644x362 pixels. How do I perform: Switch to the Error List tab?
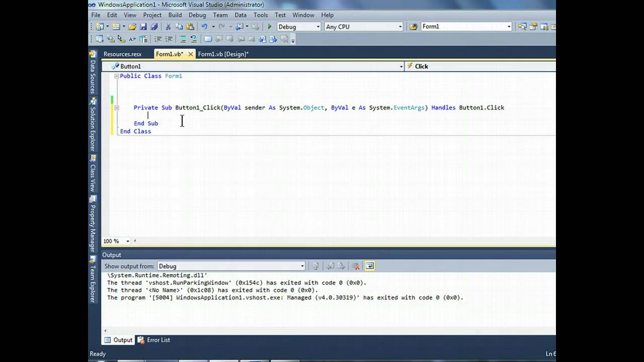pos(154,340)
